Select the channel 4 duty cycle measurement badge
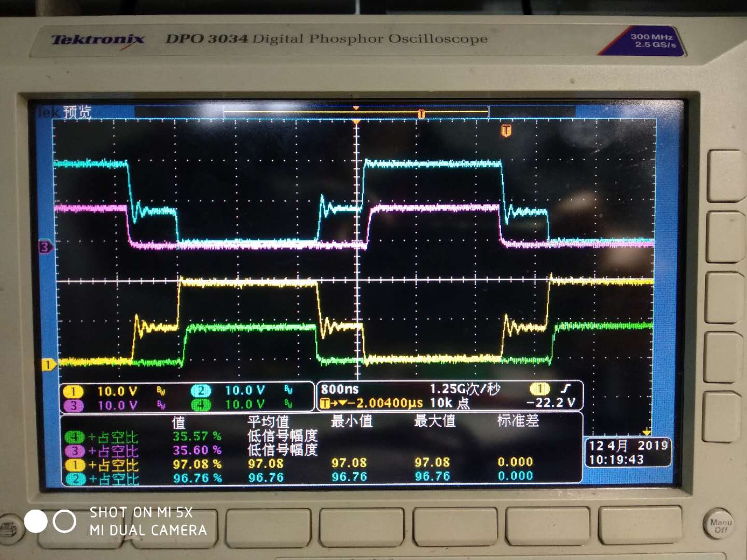Viewport: 747px width, 560px height. (x=74, y=437)
